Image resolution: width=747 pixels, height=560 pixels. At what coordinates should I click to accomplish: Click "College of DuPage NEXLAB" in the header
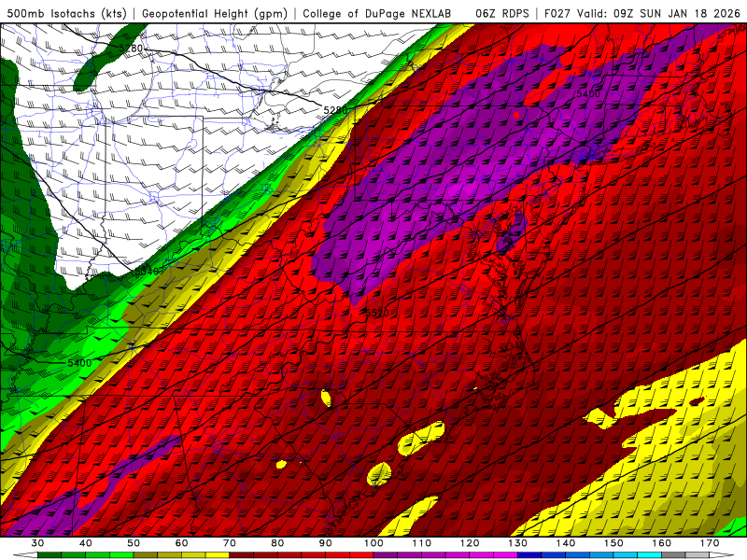point(377,14)
